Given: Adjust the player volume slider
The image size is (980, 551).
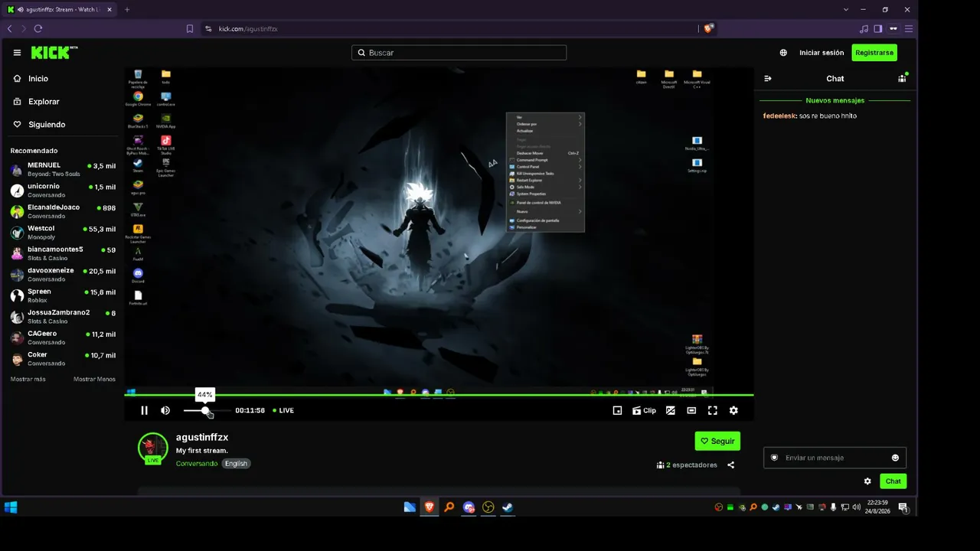Looking at the screenshot, I should tap(207, 411).
